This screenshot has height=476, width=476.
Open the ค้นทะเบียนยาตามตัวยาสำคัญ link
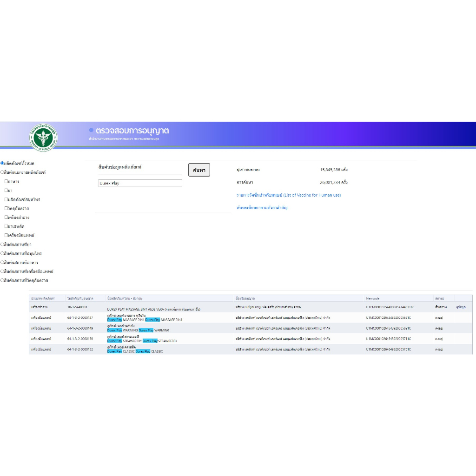(262, 208)
